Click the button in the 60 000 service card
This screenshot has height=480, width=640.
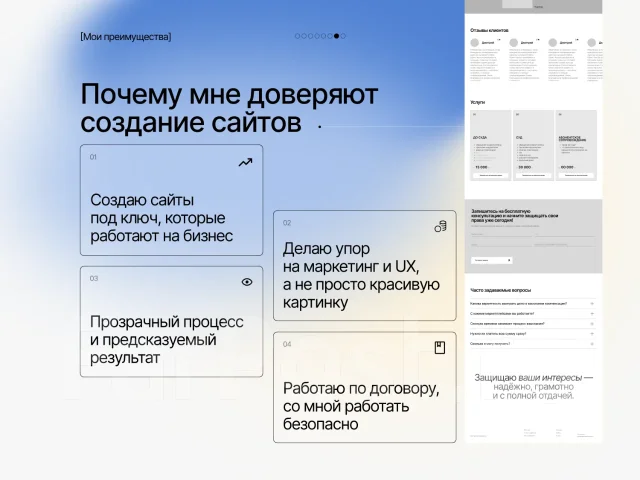[x=576, y=175]
